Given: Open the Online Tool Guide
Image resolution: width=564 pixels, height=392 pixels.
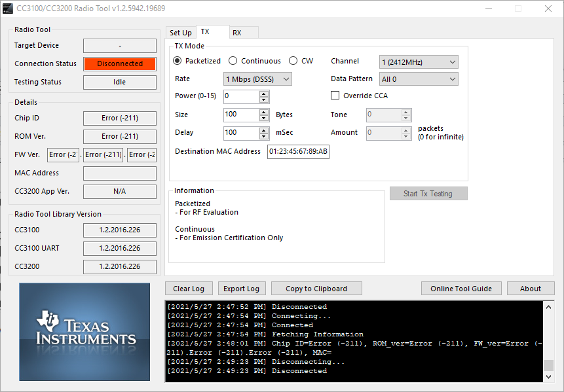Looking at the screenshot, I should click(x=461, y=289).
